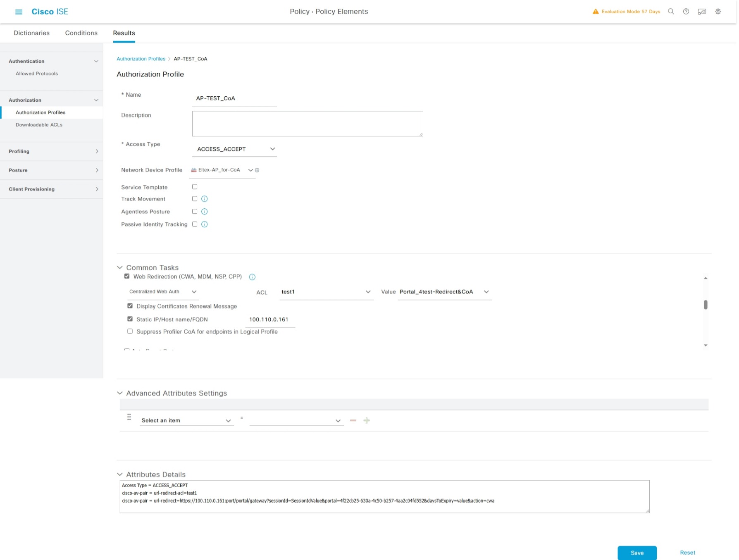
Task: Check Suppress Profiler CoA for endpoints
Action: click(130, 331)
